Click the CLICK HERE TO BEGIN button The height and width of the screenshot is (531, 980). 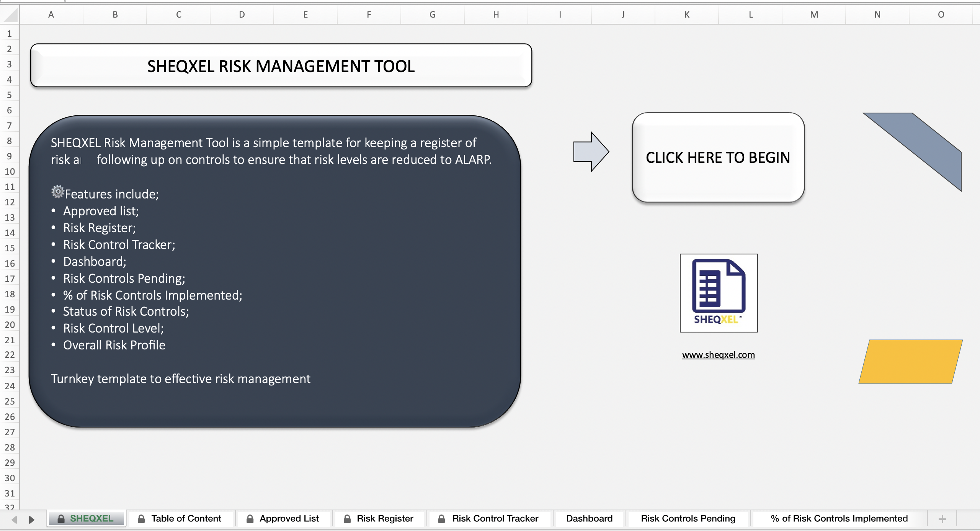718,157
